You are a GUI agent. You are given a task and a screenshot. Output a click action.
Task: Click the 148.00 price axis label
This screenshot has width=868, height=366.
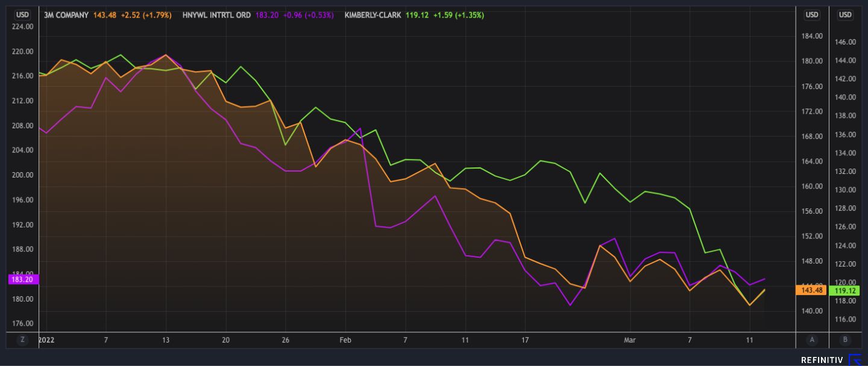pyautogui.click(x=813, y=261)
